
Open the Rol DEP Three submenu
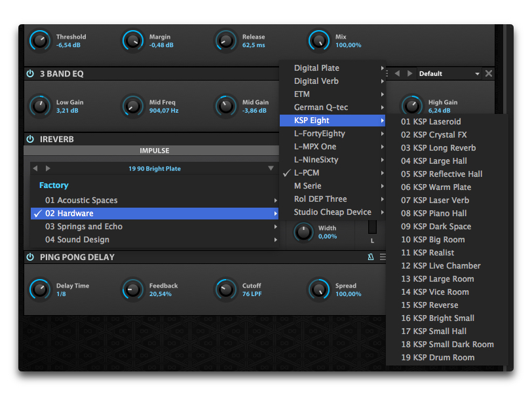[333, 199]
